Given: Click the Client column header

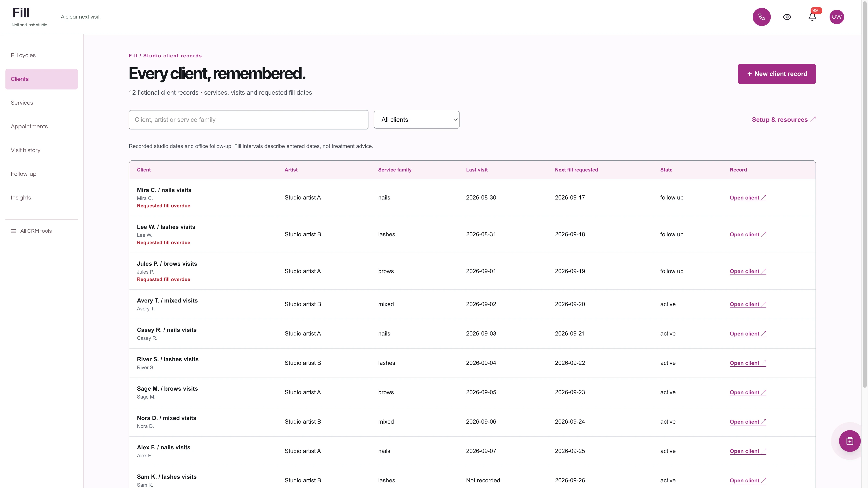Looking at the screenshot, I should click(x=144, y=170).
